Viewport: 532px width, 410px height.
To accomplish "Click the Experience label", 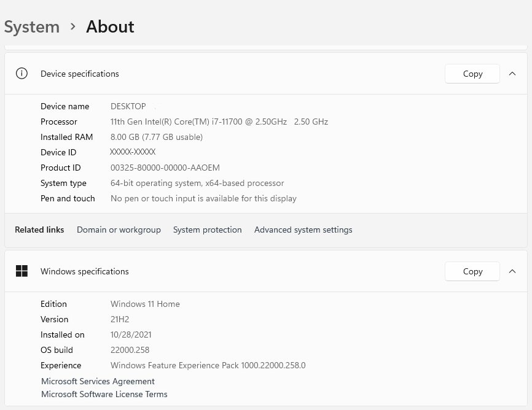I will click(x=61, y=365).
